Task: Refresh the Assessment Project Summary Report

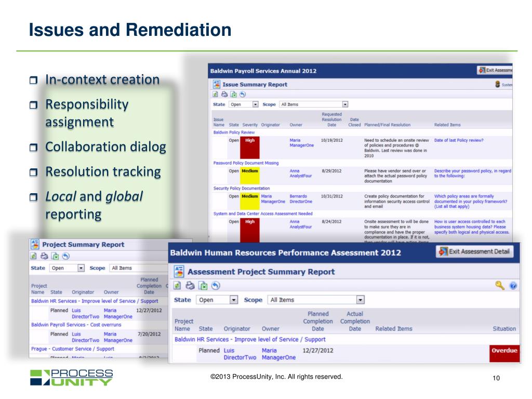Action: 177,286
